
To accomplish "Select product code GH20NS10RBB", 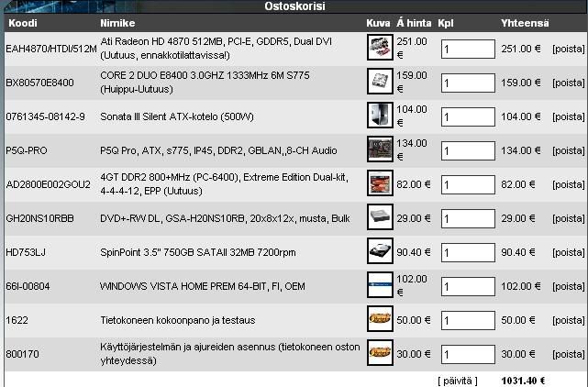I will tap(39, 218).
